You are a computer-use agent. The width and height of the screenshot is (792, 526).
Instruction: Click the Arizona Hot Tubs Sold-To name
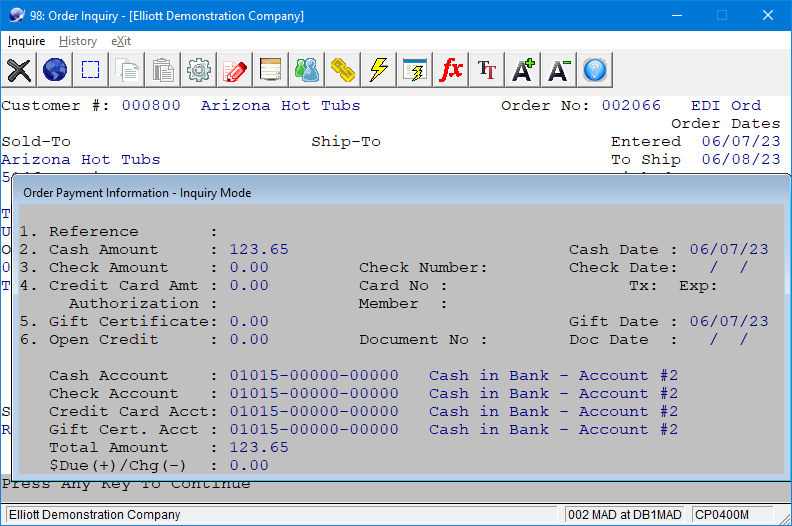(81, 159)
